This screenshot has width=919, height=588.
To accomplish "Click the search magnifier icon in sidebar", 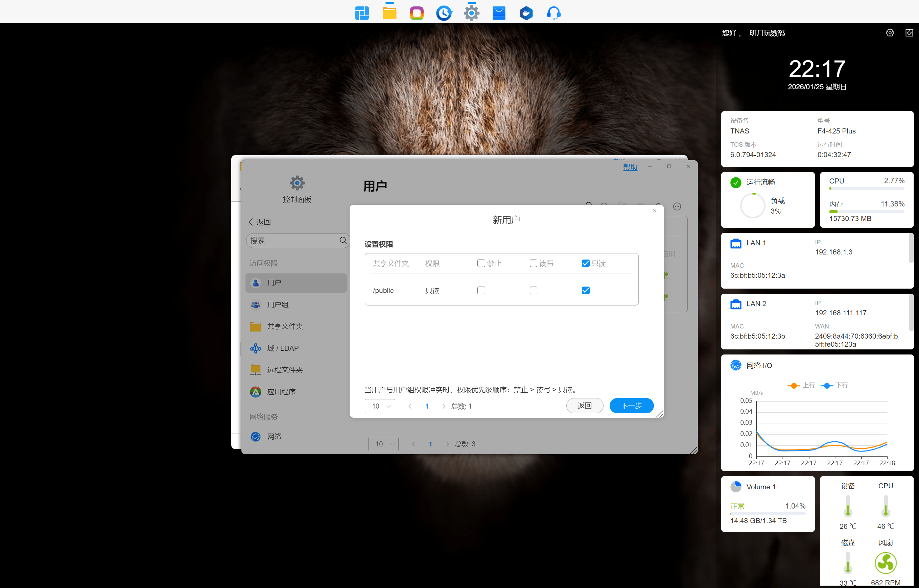I will pyautogui.click(x=343, y=241).
